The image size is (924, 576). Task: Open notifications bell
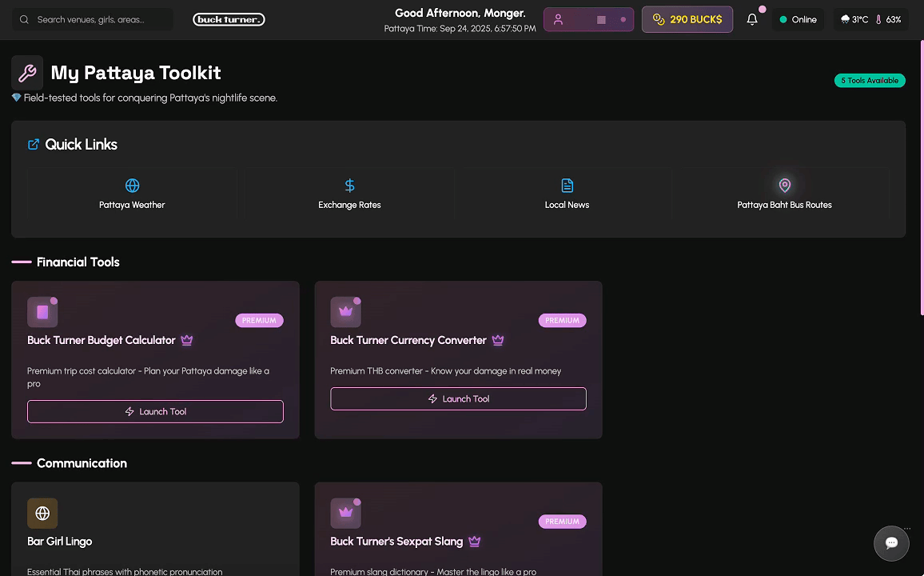click(x=752, y=19)
